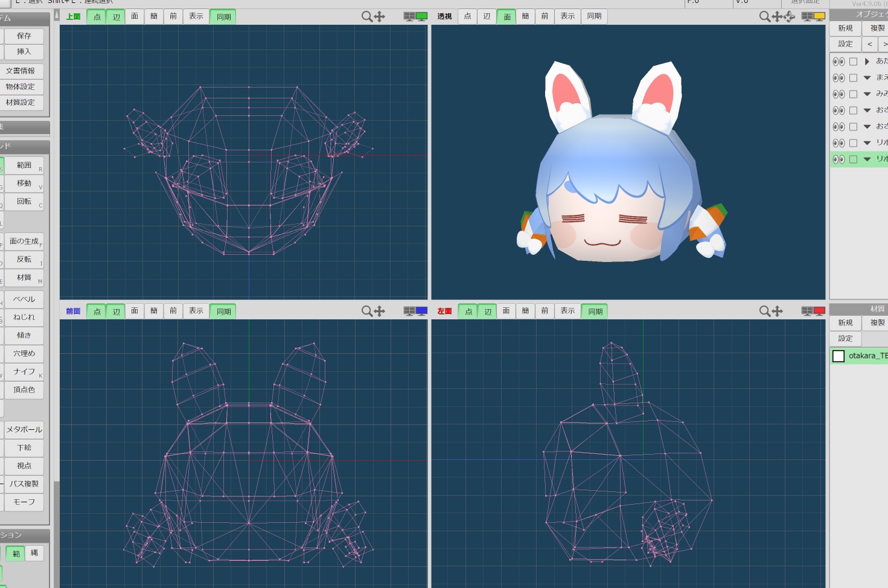Toggle eye visibility of the まえ object

pyautogui.click(x=838, y=78)
